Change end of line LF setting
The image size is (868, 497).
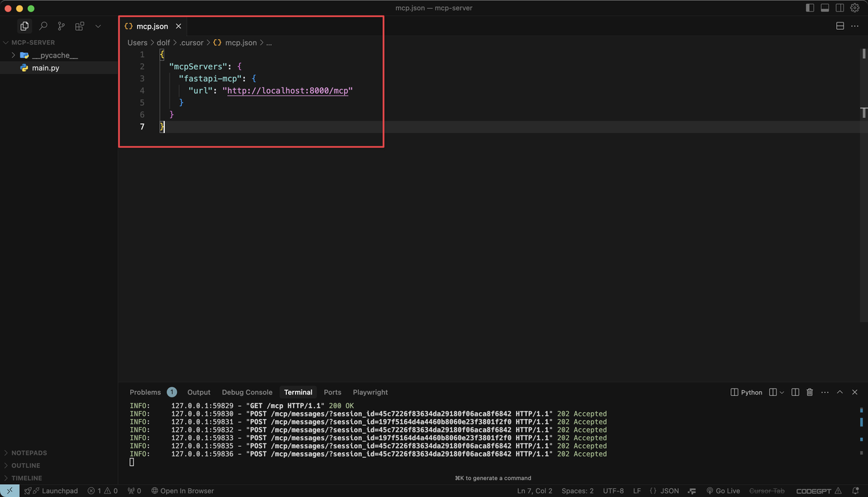tap(637, 490)
